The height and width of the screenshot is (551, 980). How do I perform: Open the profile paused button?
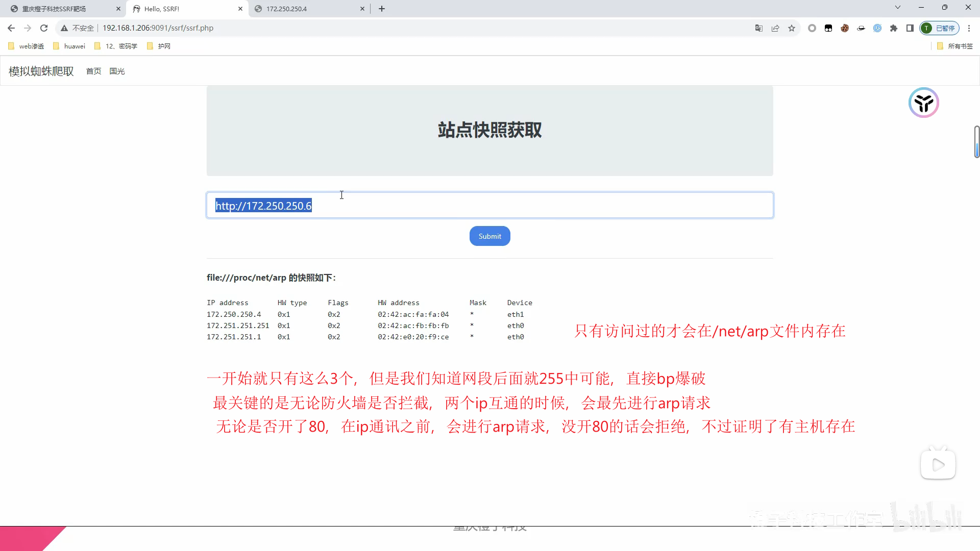pyautogui.click(x=939, y=28)
